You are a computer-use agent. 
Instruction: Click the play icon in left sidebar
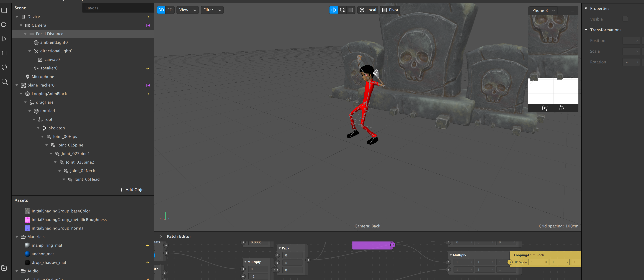pyautogui.click(x=4, y=39)
